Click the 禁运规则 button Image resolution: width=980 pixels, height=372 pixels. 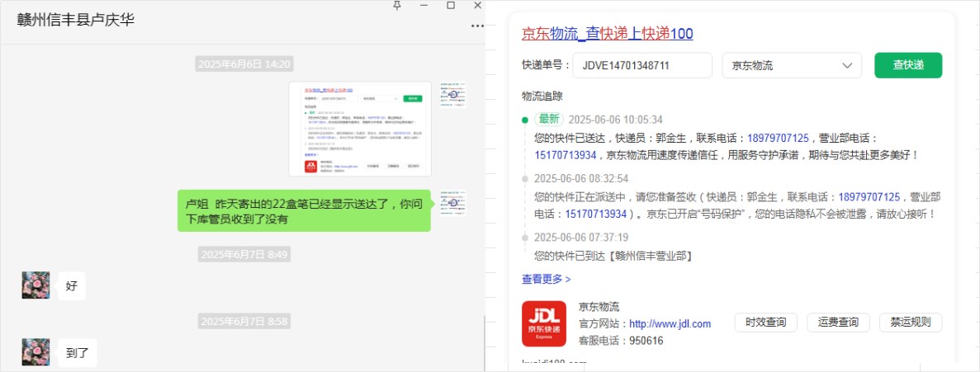tap(911, 323)
